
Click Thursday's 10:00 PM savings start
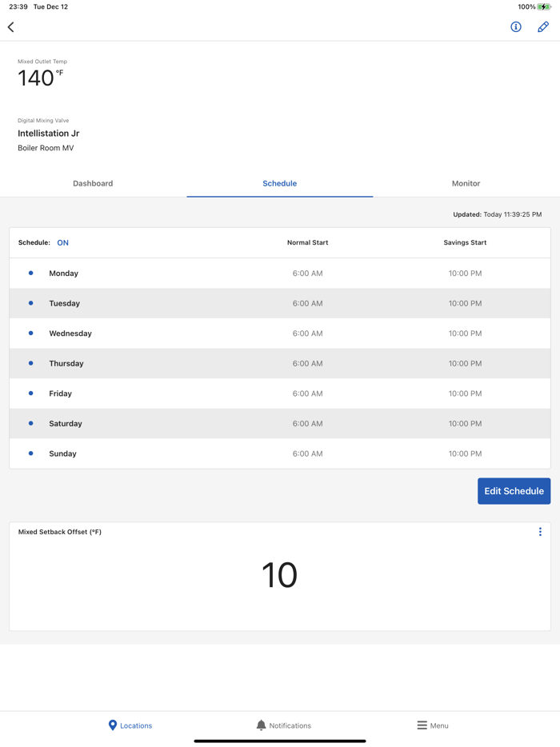coord(465,363)
